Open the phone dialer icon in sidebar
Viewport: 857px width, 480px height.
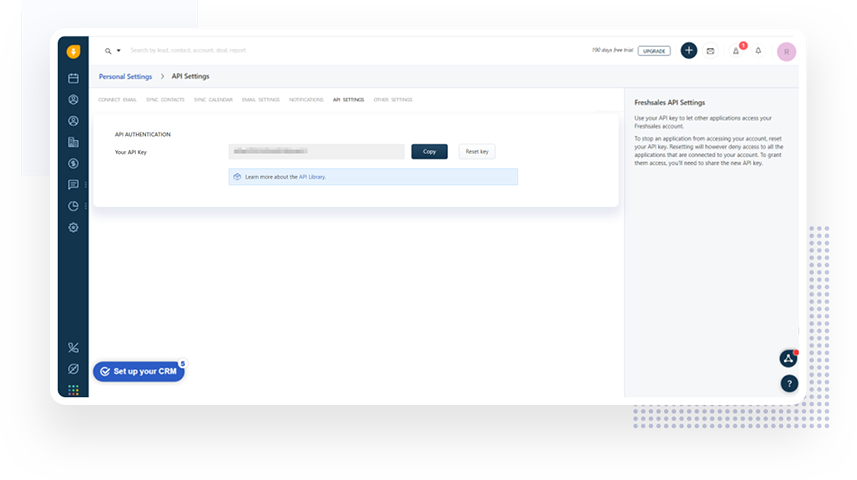coord(73,348)
